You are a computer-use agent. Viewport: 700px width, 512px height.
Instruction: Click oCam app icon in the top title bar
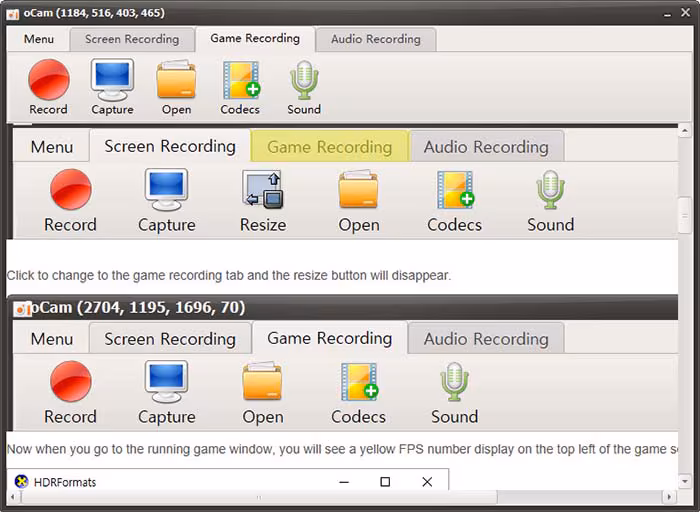tap(12, 14)
